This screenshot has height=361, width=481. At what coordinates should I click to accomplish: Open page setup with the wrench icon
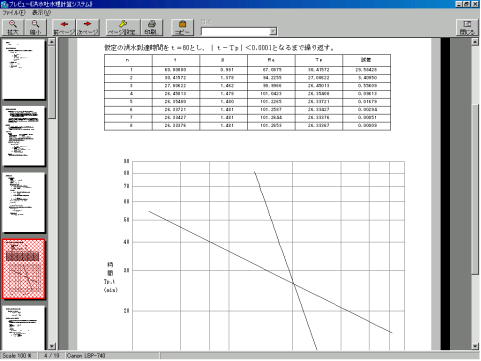[x=122, y=27]
